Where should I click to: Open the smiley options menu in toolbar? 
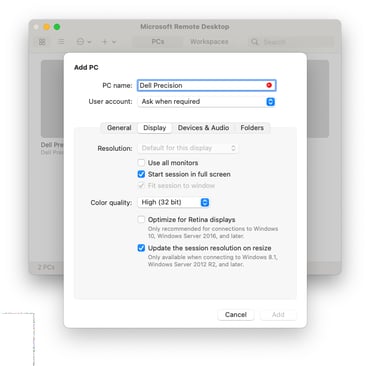(84, 42)
